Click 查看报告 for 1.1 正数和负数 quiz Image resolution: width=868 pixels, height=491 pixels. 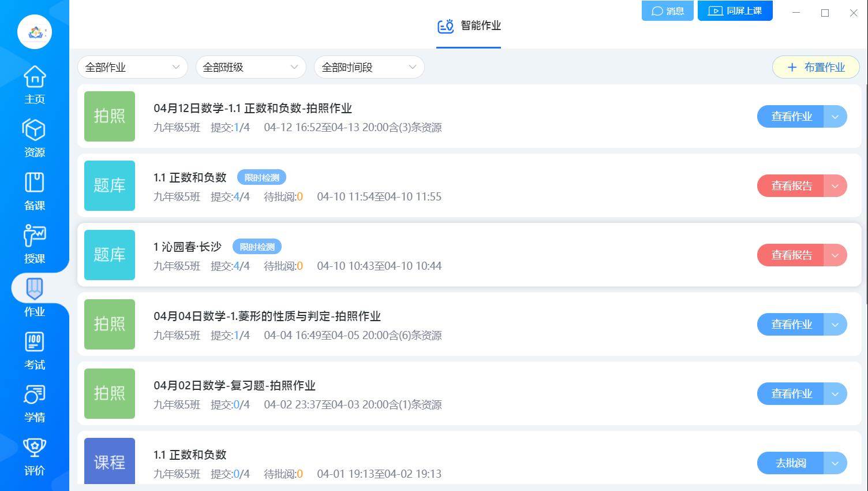point(791,186)
